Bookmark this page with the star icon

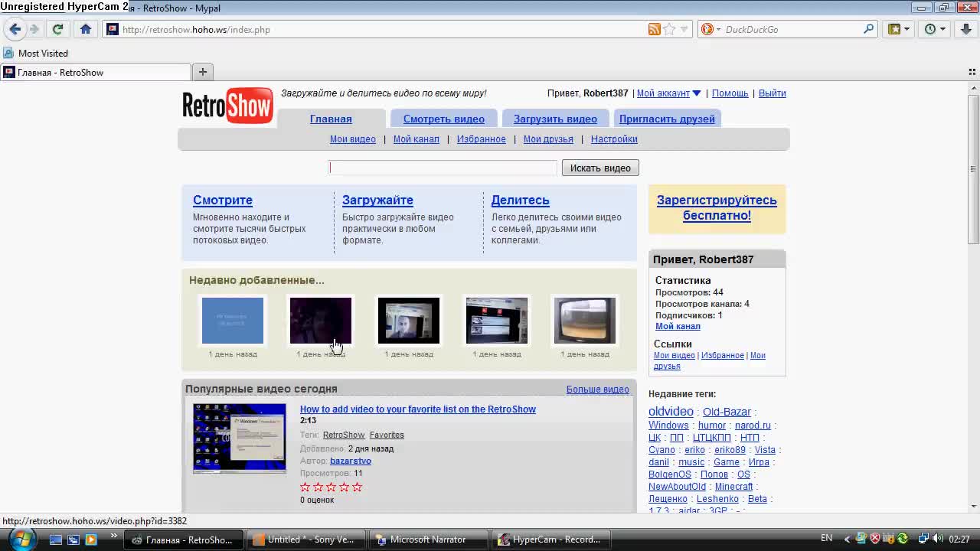click(669, 29)
